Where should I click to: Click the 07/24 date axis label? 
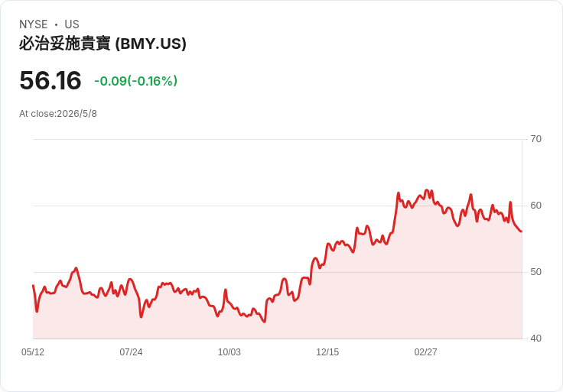pos(131,352)
